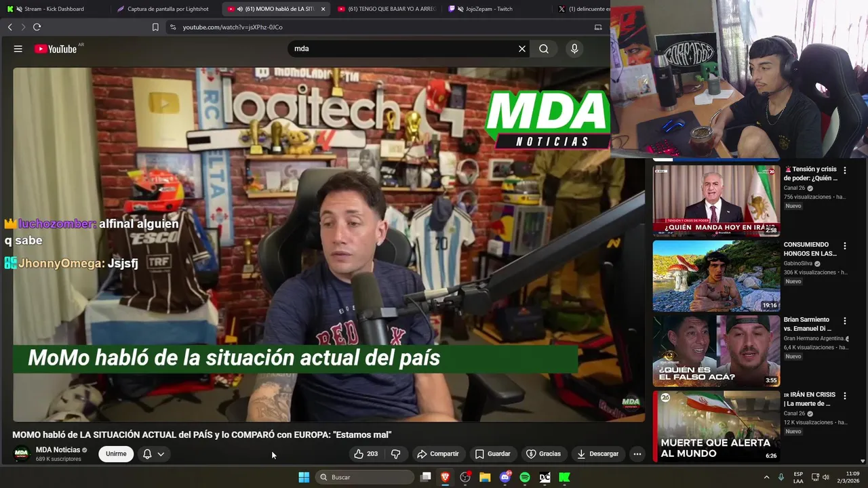Select the youtube.com address bar URL
Image resolution: width=868 pixels, height=488 pixels.
click(x=233, y=27)
